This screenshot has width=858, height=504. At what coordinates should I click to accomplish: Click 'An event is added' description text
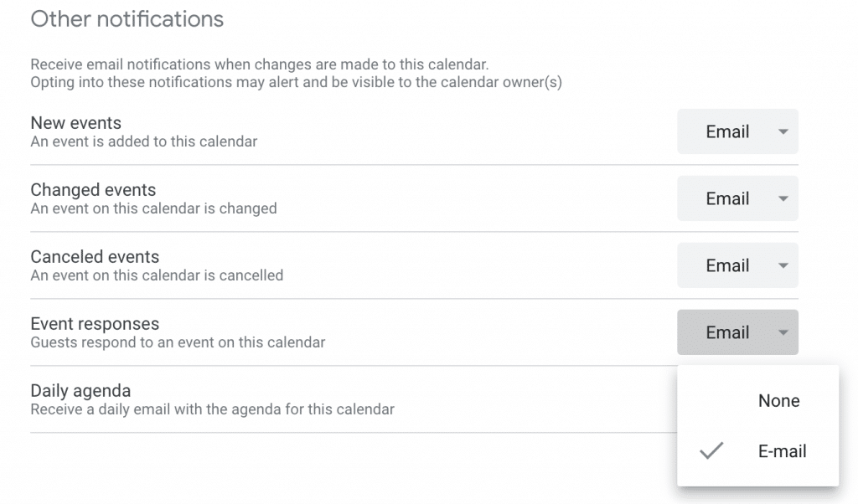[143, 141]
